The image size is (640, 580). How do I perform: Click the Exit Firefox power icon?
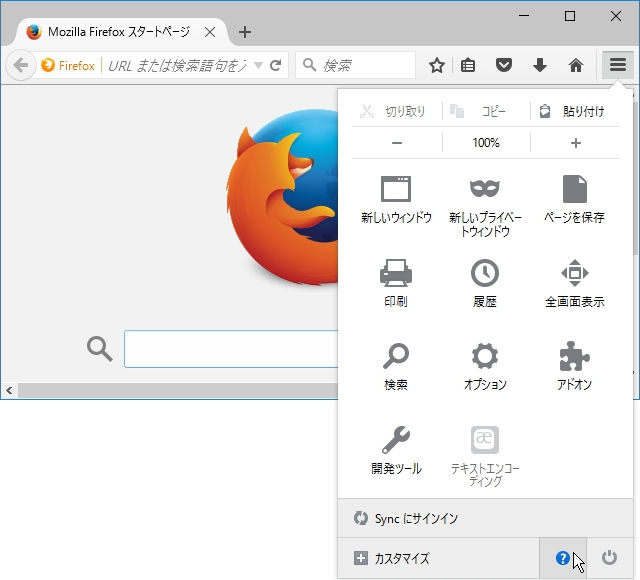(609, 558)
